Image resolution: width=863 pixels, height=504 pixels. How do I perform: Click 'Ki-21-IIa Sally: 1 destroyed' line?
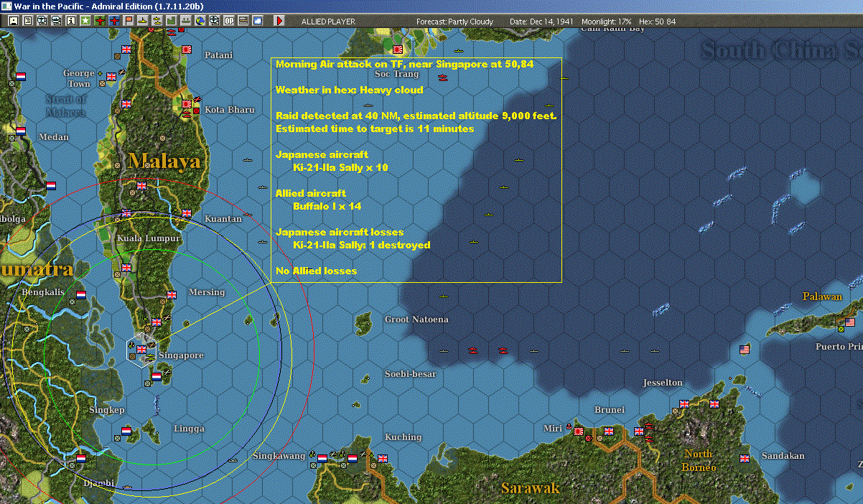362,245
